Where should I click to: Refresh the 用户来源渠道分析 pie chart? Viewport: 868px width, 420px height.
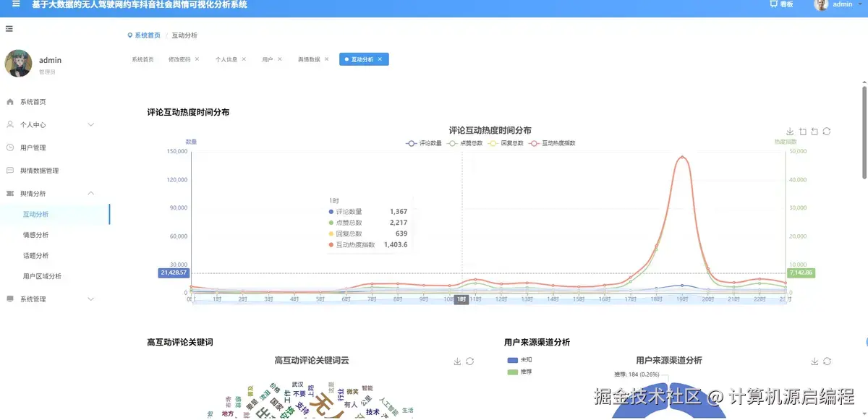click(826, 360)
